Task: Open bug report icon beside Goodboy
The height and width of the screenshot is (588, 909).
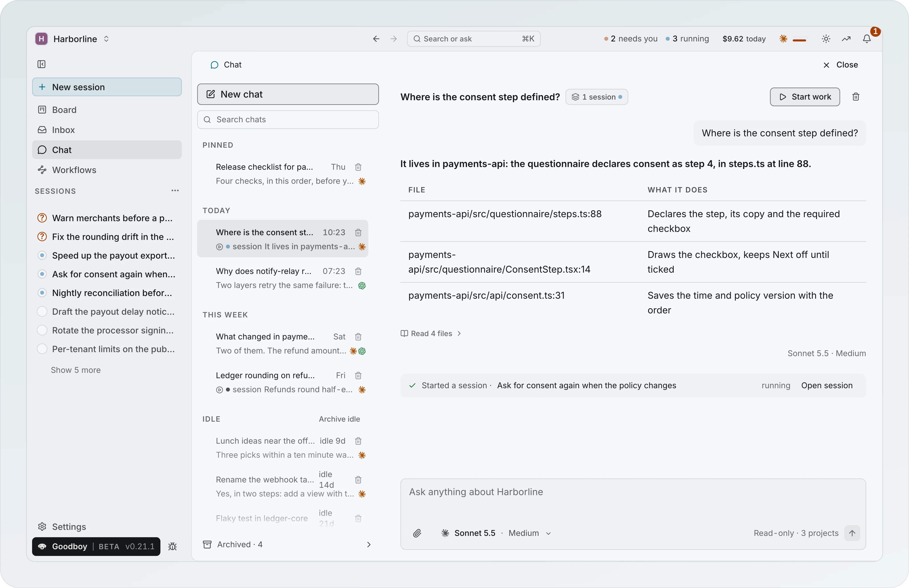Action: pos(173,547)
